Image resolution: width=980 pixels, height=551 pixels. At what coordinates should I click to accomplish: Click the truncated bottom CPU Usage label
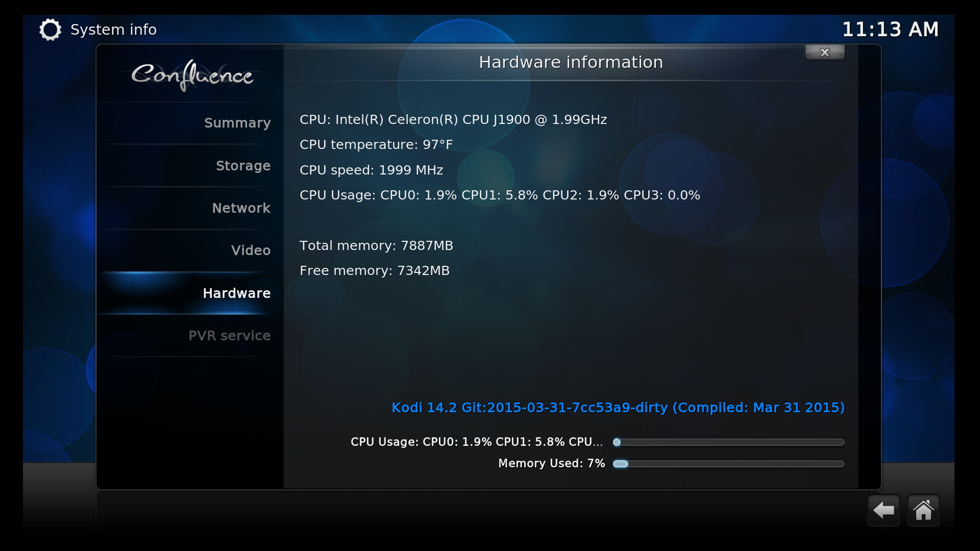tap(477, 442)
